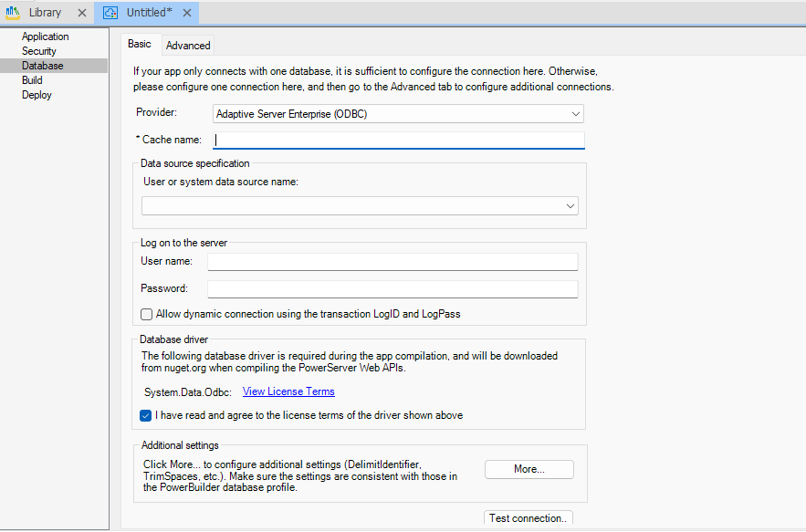Expand the Provider dropdown
Viewport: 806px width, 532px height.
tap(397, 114)
